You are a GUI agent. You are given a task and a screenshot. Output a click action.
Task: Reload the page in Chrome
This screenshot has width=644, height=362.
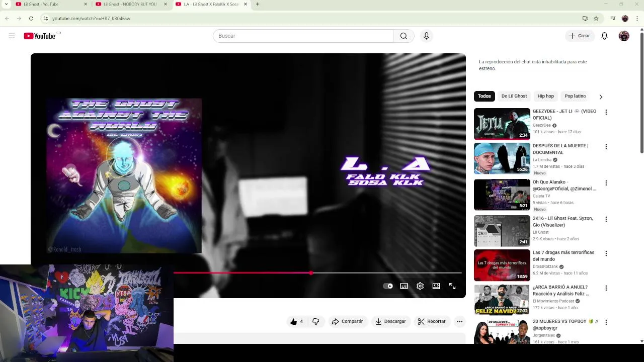click(x=31, y=18)
